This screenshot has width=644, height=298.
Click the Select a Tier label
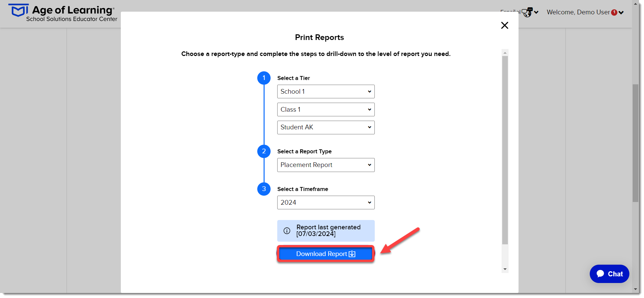click(294, 78)
